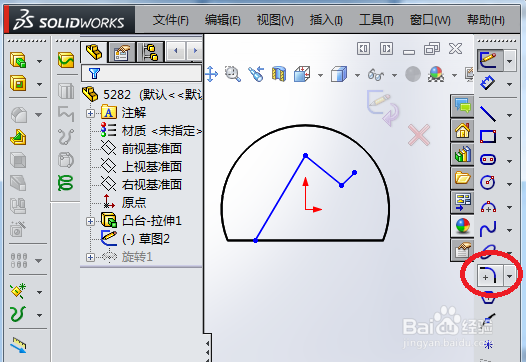Select 原点 in feature tree
526x362 pixels.
tap(124, 202)
